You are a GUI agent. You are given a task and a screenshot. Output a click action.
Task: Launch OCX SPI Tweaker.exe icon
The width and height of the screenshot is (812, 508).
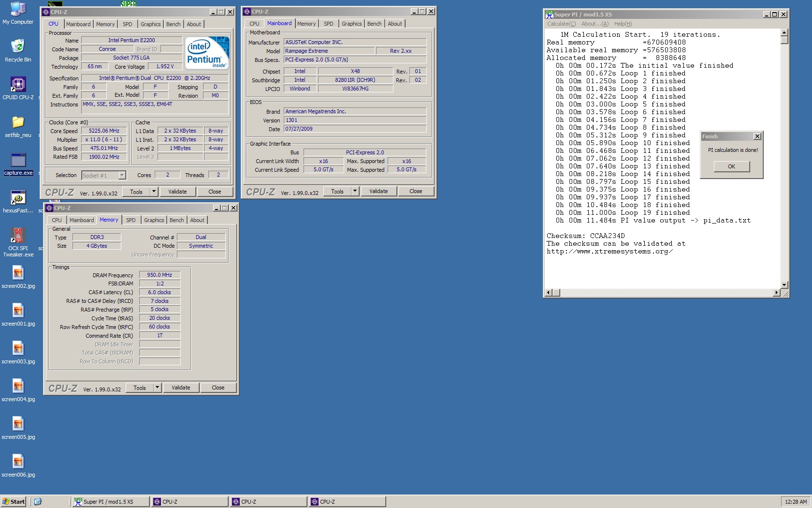[18, 242]
